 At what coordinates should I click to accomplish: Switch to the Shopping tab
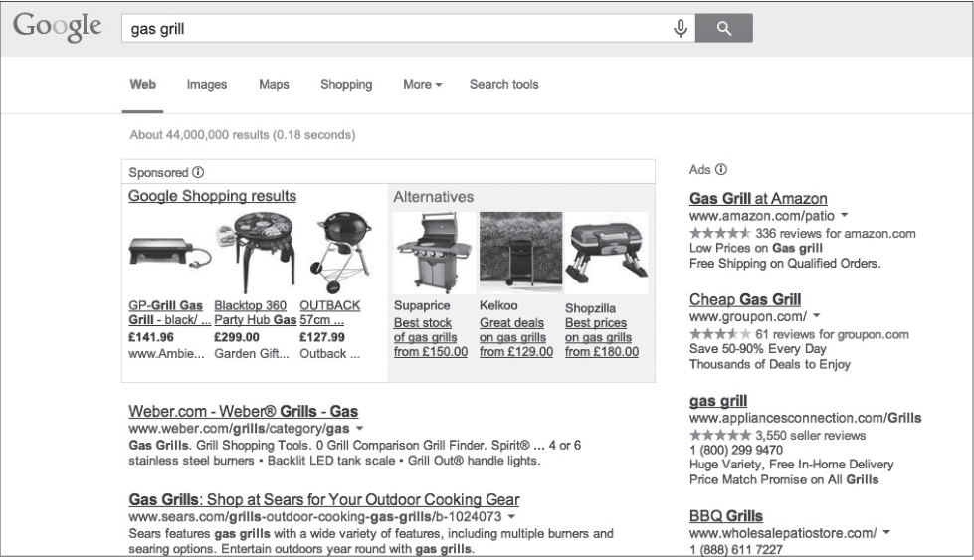pyautogui.click(x=346, y=84)
